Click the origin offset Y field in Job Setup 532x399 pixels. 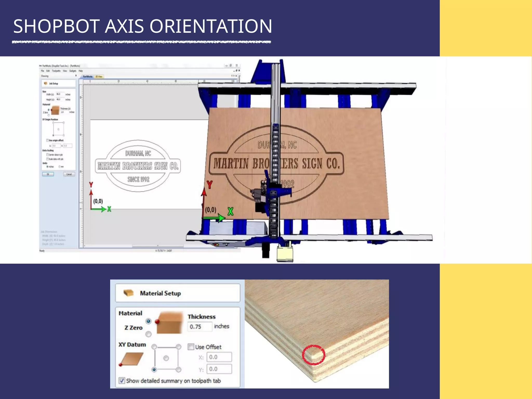pyautogui.click(x=68, y=146)
